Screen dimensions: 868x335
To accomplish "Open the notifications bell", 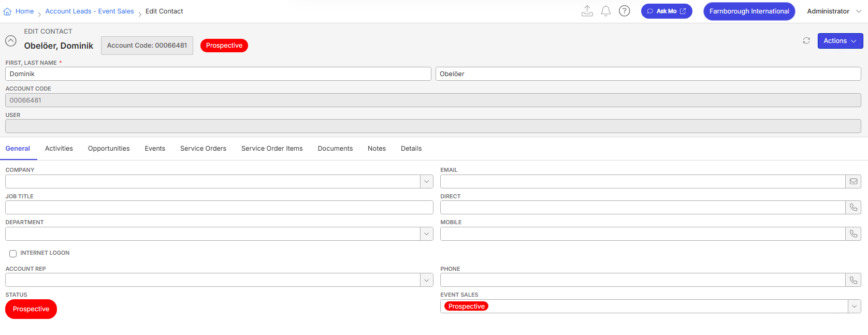I will point(605,11).
